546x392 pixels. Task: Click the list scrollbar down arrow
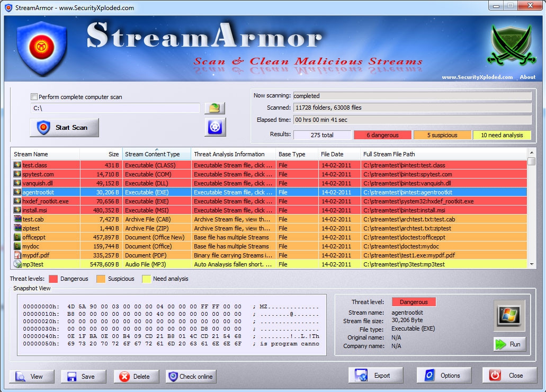(x=531, y=264)
